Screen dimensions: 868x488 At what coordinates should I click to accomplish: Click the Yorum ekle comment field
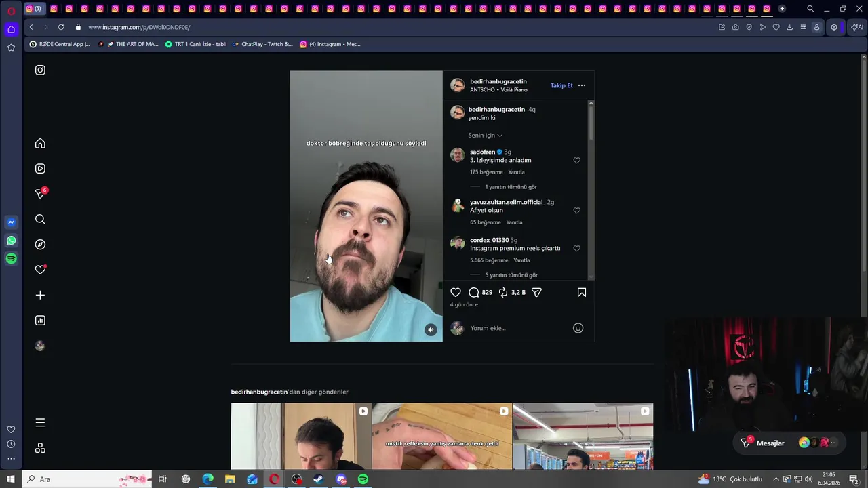(519, 328)
